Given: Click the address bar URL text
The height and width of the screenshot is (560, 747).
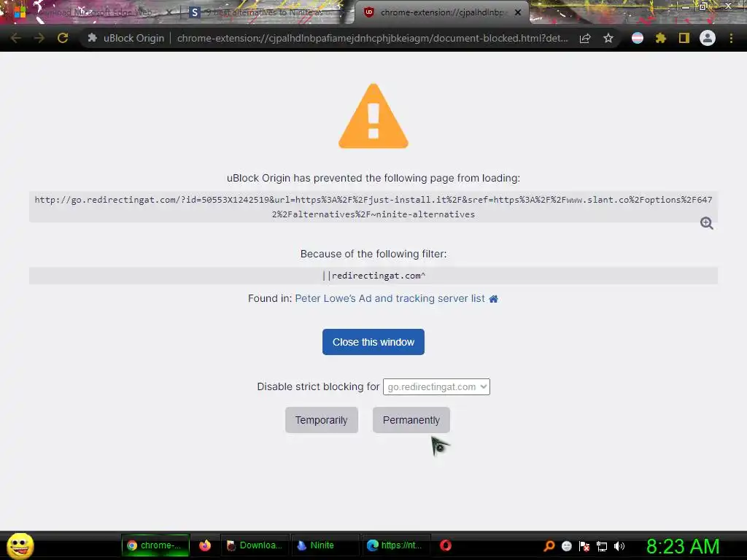Looking at the screenshot, I should coord(372,38).
